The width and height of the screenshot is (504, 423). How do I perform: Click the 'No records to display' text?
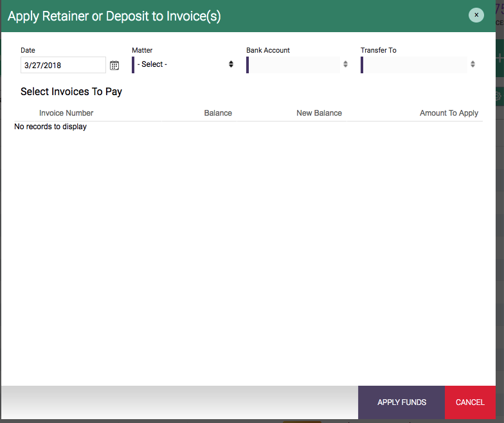click(x=50, y=127)
